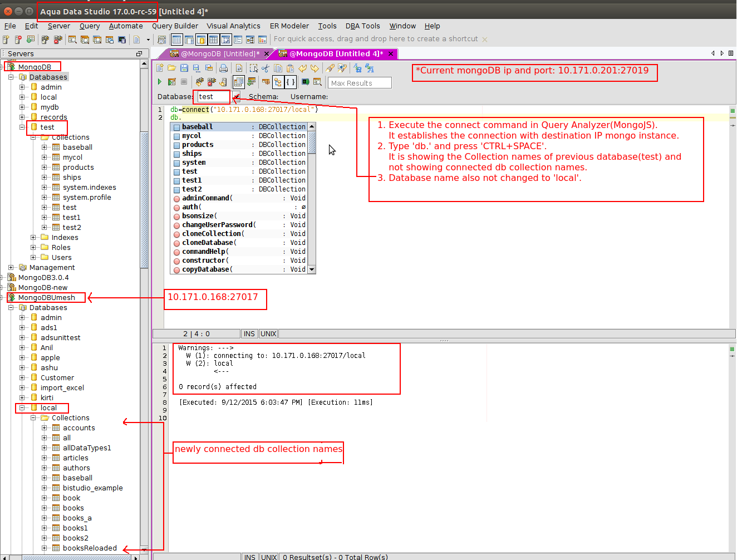The width and height of the screenshot is (737, 560).
Task: Expand the baseball collection under test
Action: [45, 147]
